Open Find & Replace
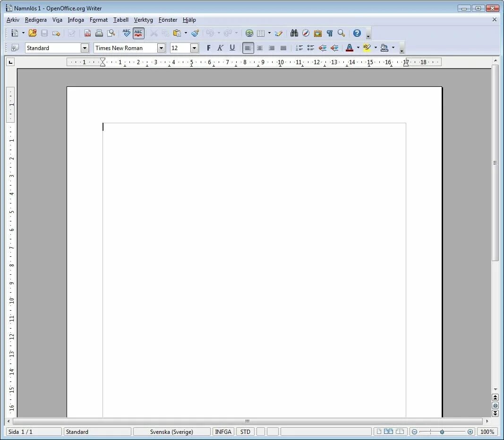Viewport: 504px width, 440px height. coord(294,33)
